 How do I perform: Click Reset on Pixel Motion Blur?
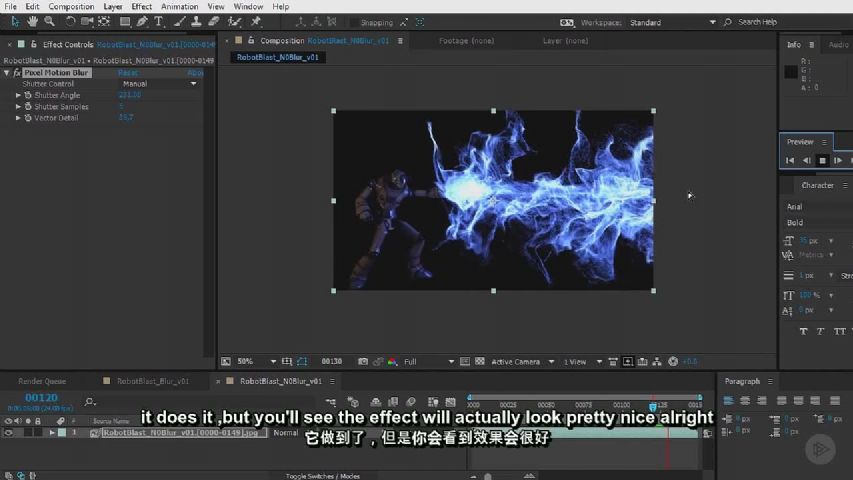(128, 72)
